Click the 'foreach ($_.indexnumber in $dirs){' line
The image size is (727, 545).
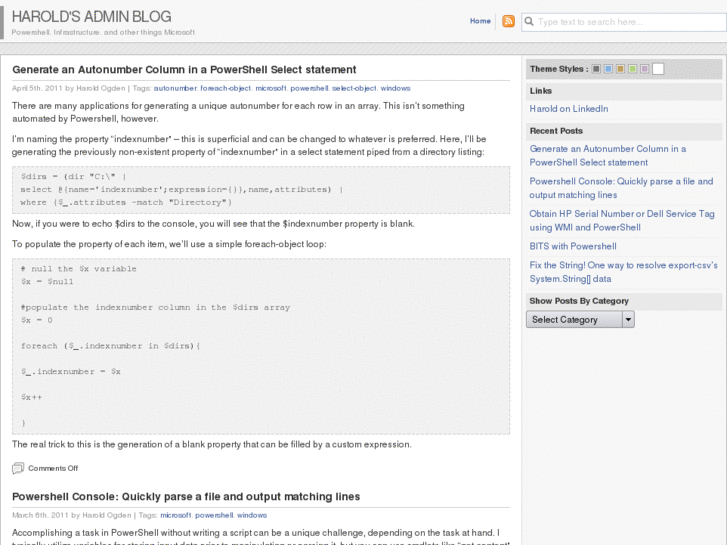[x=110, y=346]
